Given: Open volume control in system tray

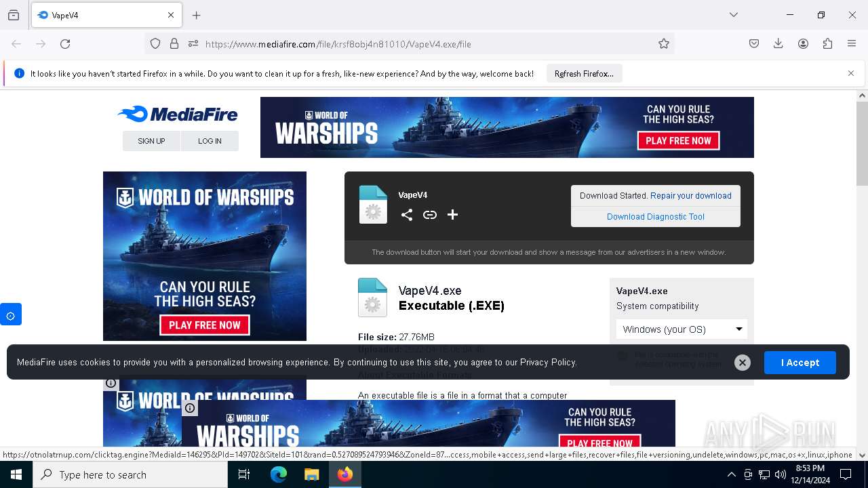Looking at the screenshot, I should [781, 474].
